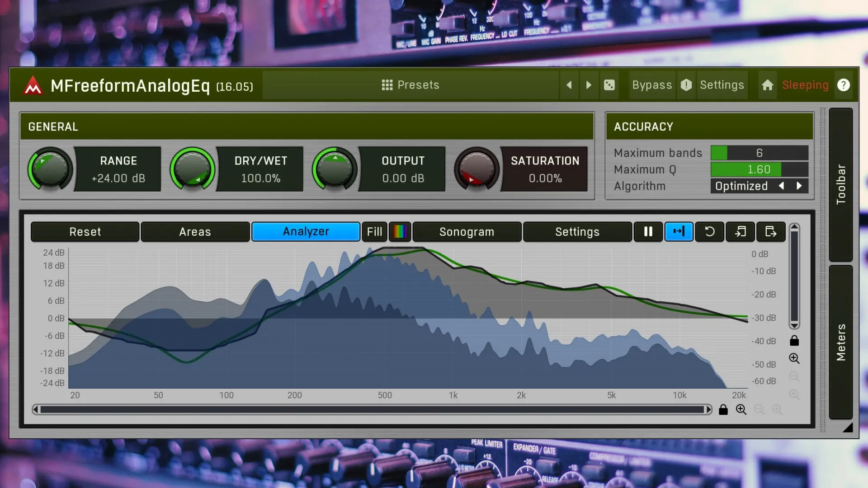Open the Meters side tab
This screenshot has width=868, height=488.
[x=840, y=342]
